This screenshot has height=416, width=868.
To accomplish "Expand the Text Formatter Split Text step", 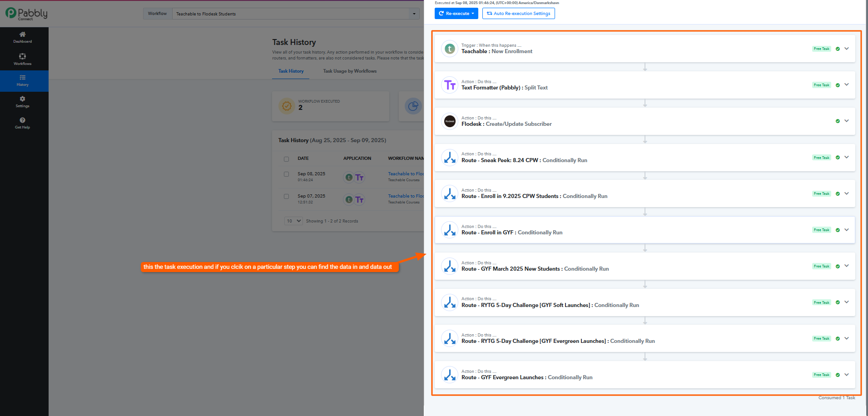I will tap(847, 84).
